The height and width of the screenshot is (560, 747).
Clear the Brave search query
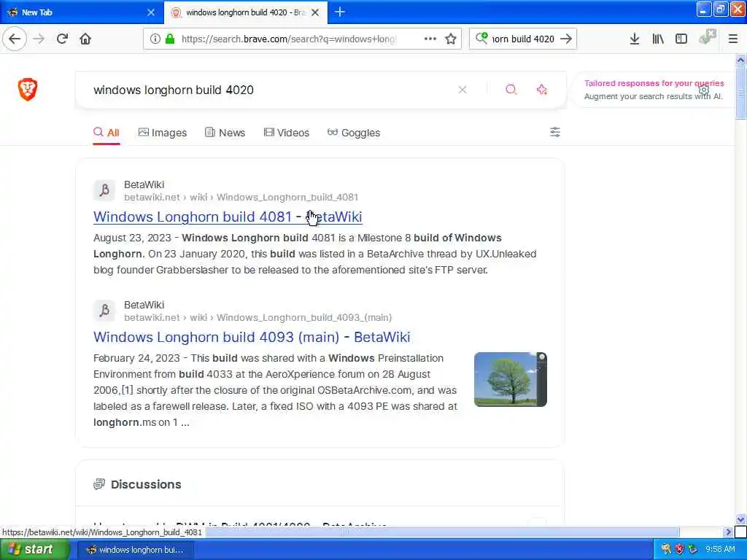click(x=462, y=90)
